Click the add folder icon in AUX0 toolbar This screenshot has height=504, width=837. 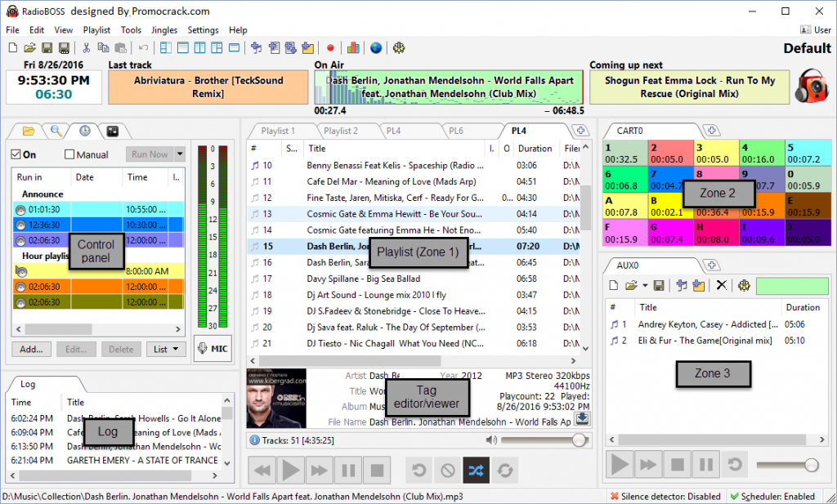[x=698, y=285]
